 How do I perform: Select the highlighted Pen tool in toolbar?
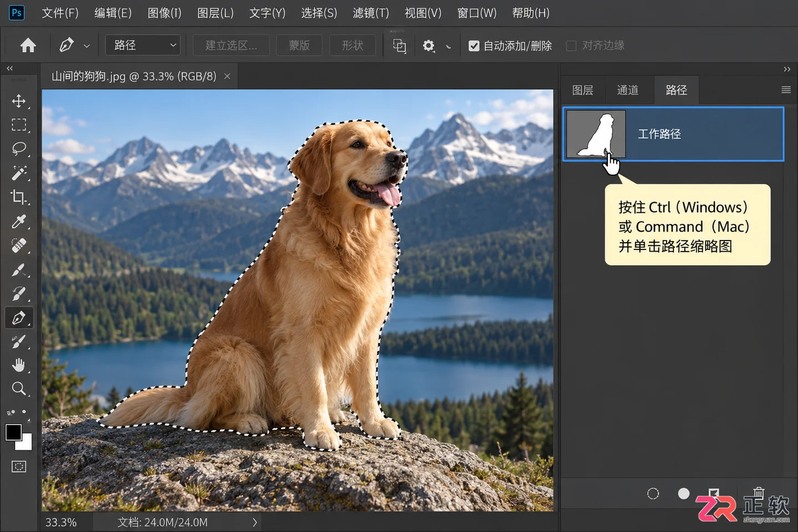point(19,318)
